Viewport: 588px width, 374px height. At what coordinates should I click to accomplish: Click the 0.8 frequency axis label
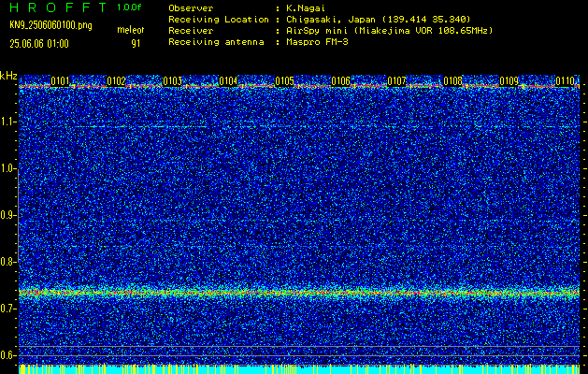coord(8,262)
